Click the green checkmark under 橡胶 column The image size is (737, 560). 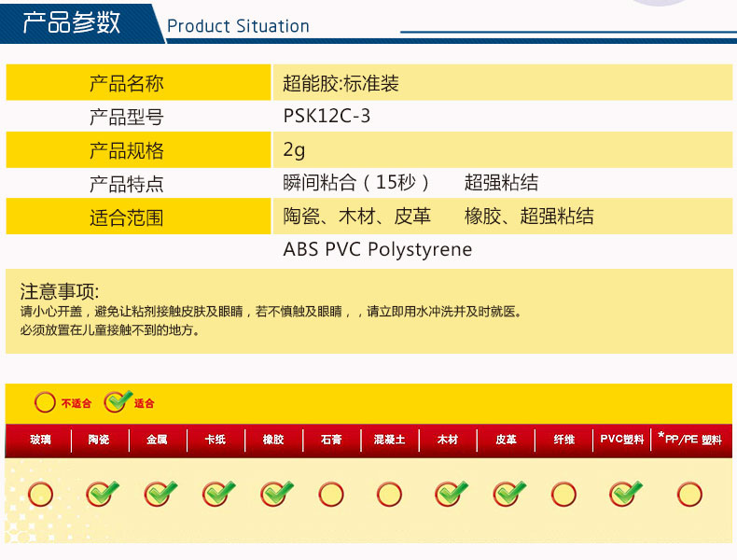(276, 493)
